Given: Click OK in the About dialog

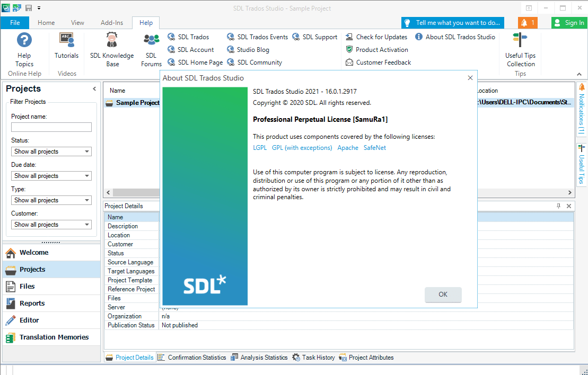Looking at the screenshot, I should tap(443, 294).
